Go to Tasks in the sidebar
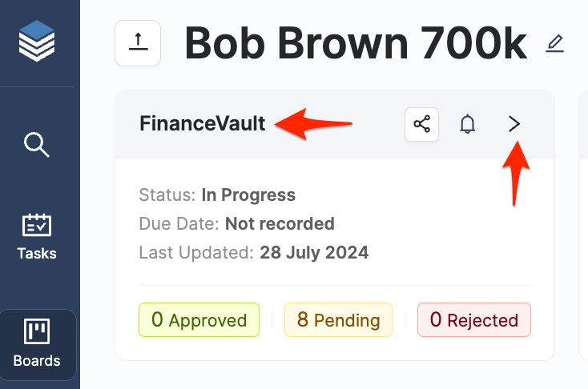588x389 pixels. pos(38,237)
